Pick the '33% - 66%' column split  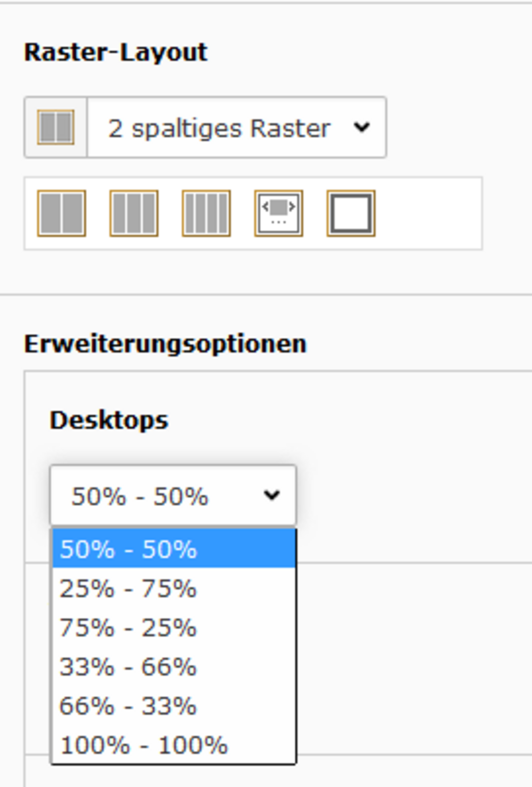pyautogui.click(x=174, y=667)
